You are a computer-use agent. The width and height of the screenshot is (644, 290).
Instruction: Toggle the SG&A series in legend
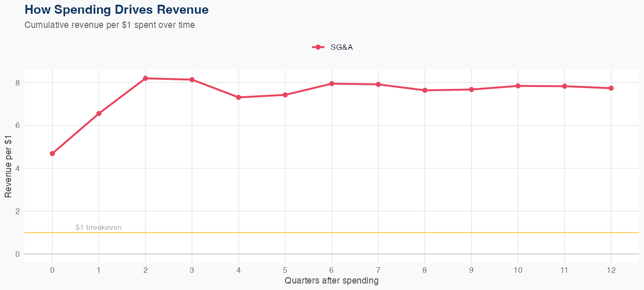(341, 47)
